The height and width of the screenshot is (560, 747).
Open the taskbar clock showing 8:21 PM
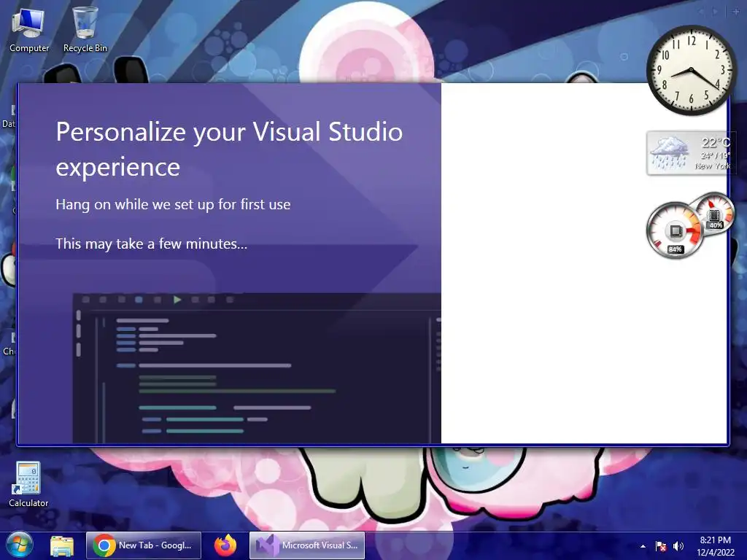(716, 546)
